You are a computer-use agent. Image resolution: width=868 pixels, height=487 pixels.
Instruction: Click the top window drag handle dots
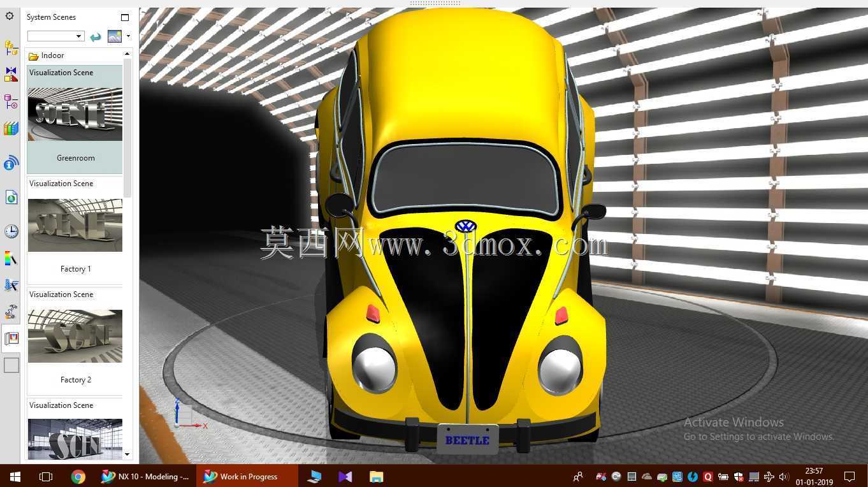click(x=435, y=3)
